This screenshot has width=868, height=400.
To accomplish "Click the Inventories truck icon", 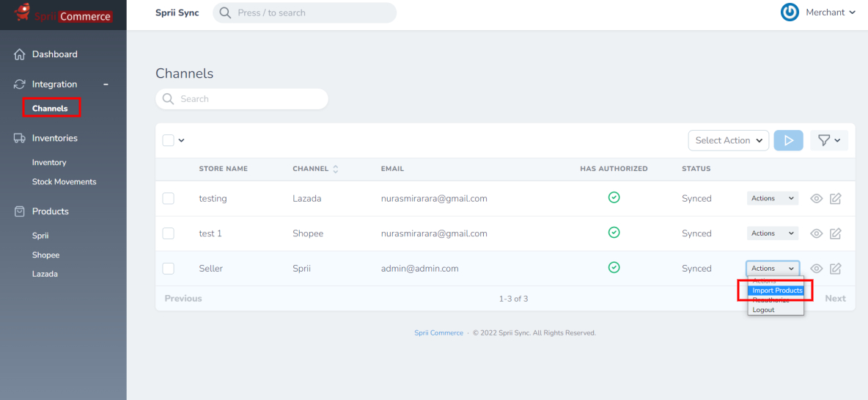I will coord(19,138).
